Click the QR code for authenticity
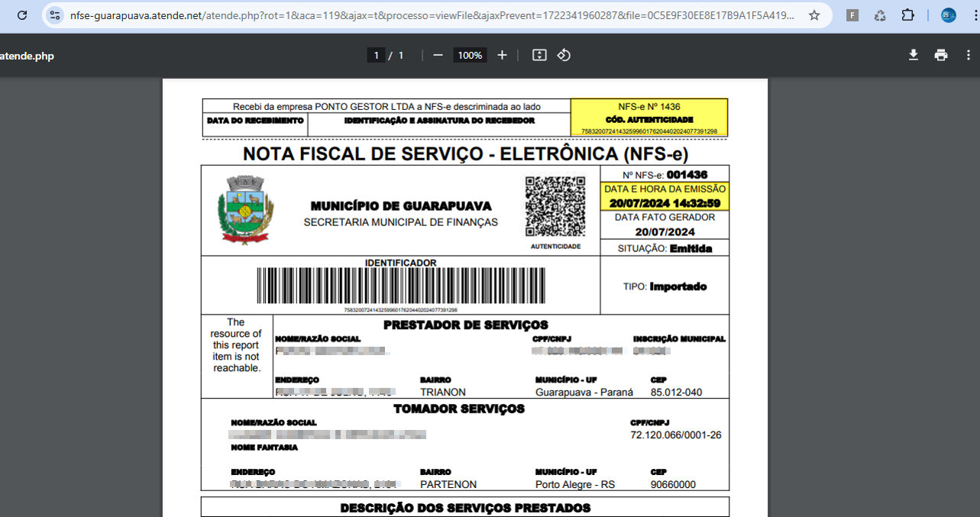This screenshot has width=980, height=517. tap(555, 207)
